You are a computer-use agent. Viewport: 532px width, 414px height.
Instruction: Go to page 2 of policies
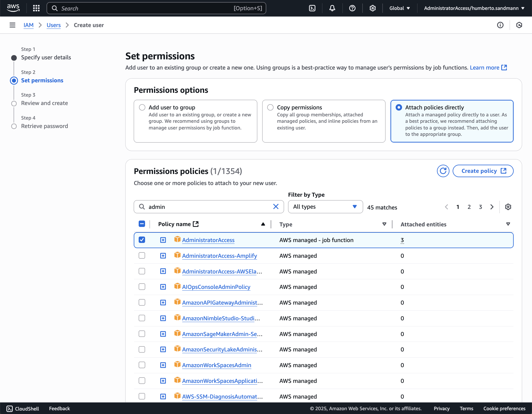pos(469,207)
